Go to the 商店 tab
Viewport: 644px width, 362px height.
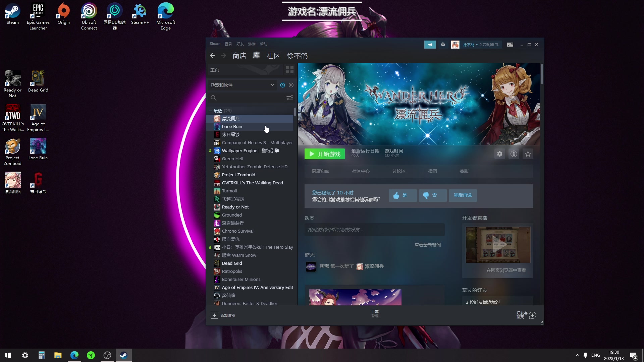click(x=239, y=56)
